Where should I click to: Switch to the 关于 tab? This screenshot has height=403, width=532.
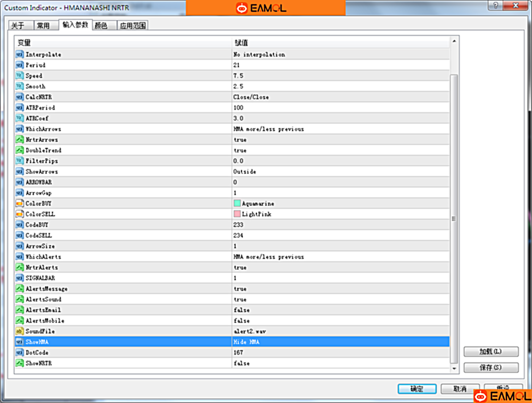coord(21,26)
